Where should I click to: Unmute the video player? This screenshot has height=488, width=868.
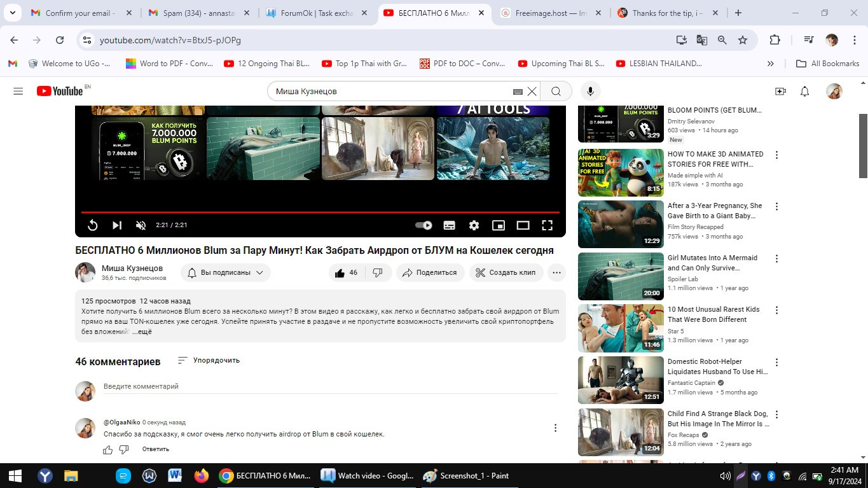(x=141, y=225)
